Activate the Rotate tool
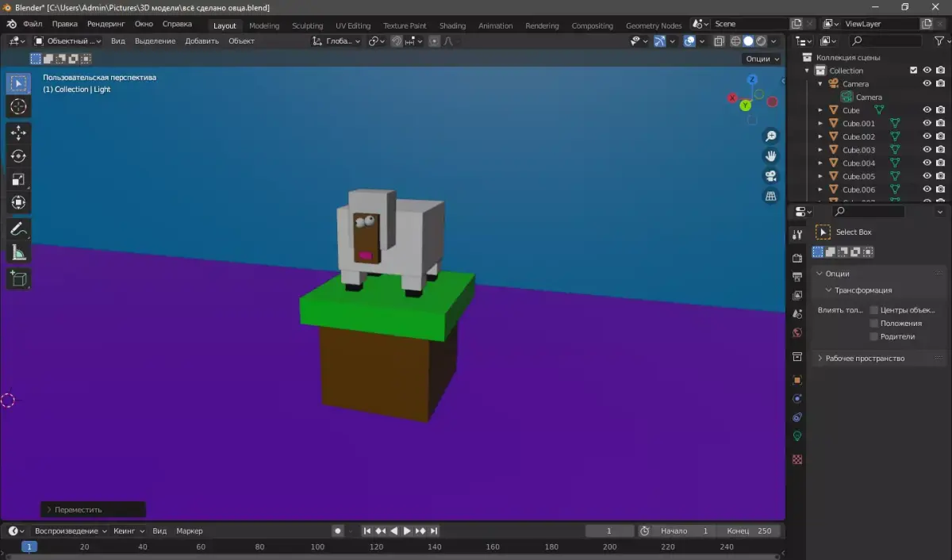This screenshot has height=560, width=952. tap(19, 156)
